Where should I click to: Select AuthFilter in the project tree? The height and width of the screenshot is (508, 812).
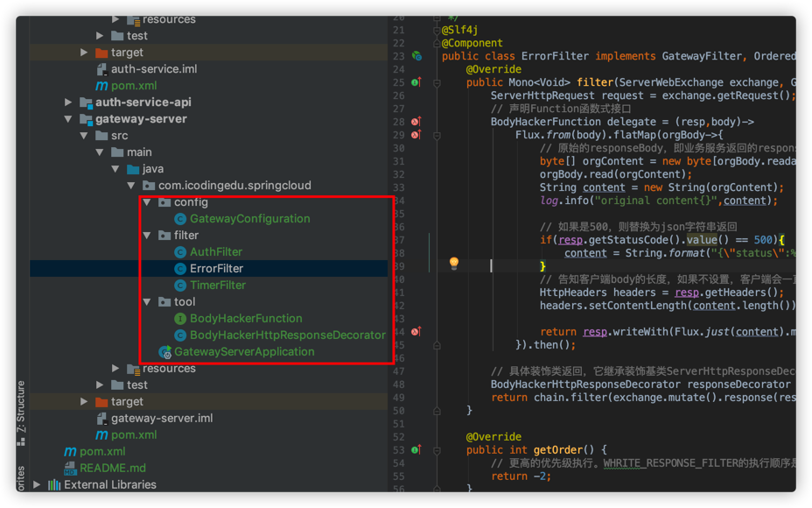pos(216,252)
